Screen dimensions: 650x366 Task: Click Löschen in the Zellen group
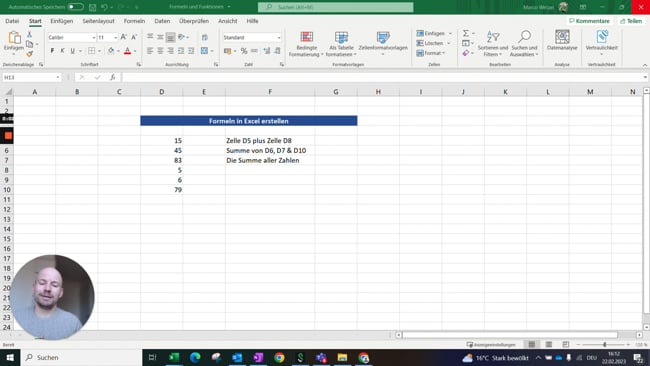tap(430, 43)
